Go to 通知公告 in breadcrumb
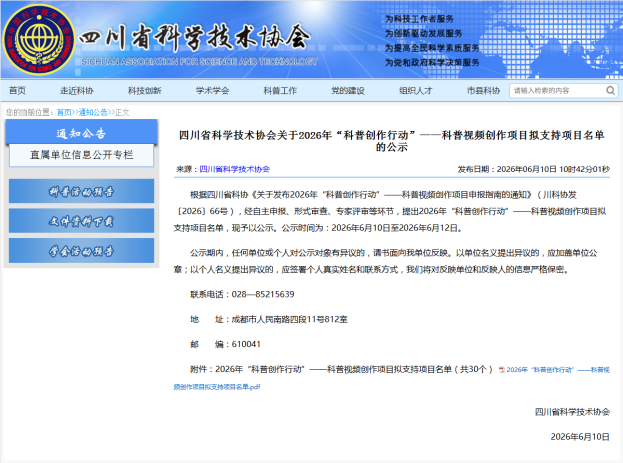The width and height of the screenshot is (623, 463). [x=93, y=112]
